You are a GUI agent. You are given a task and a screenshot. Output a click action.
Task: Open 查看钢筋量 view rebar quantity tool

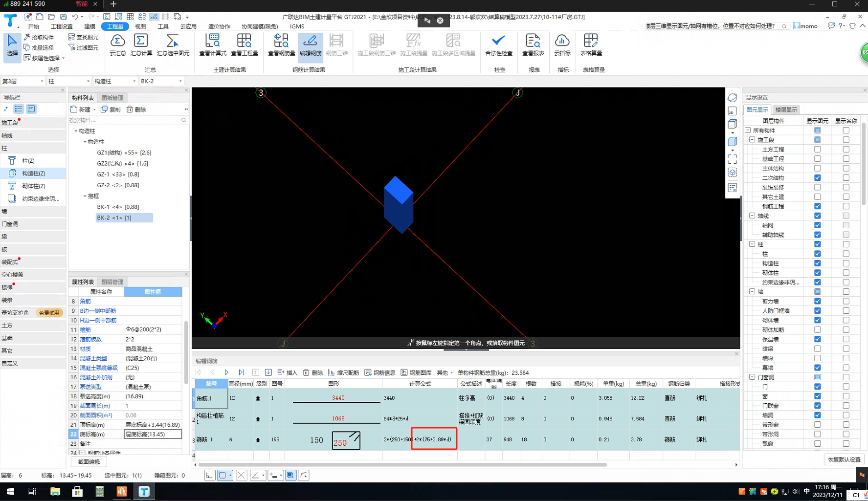click(281, 45)
